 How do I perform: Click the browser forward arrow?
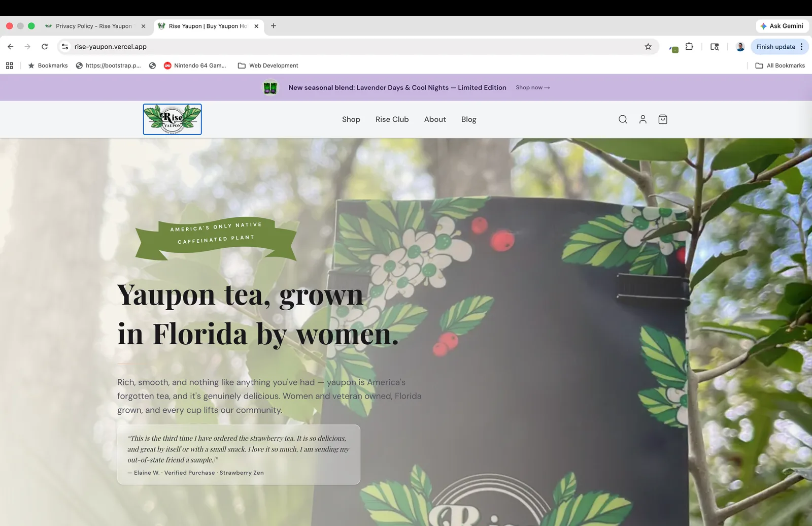(x=27, y=47)
